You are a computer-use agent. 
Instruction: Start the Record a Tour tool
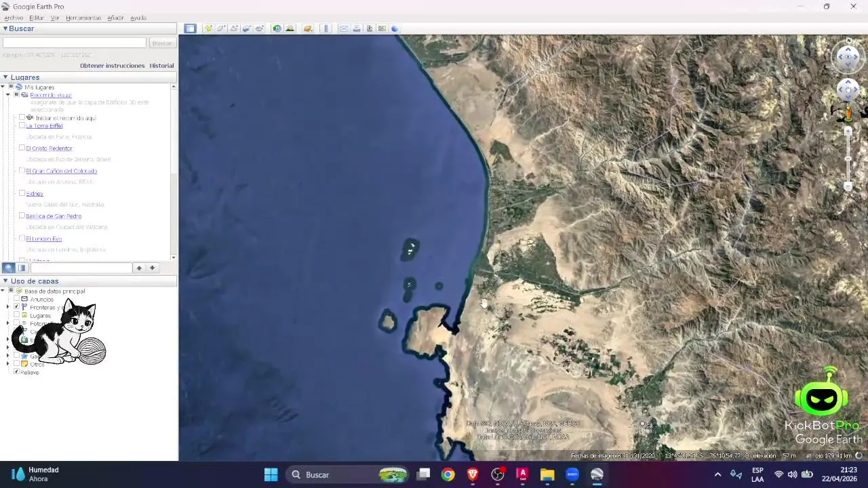pyautogui.click(x=260, y=28)
